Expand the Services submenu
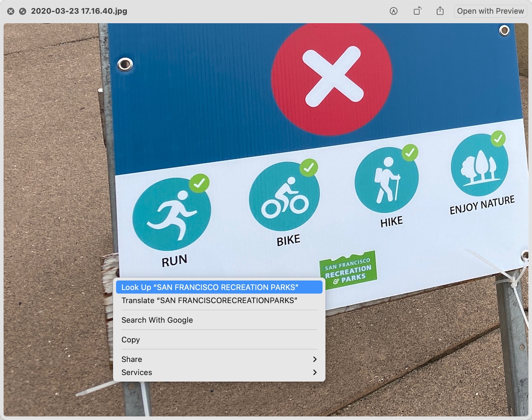The height and width of the screenshot is (420, 532). click(219, 373)
